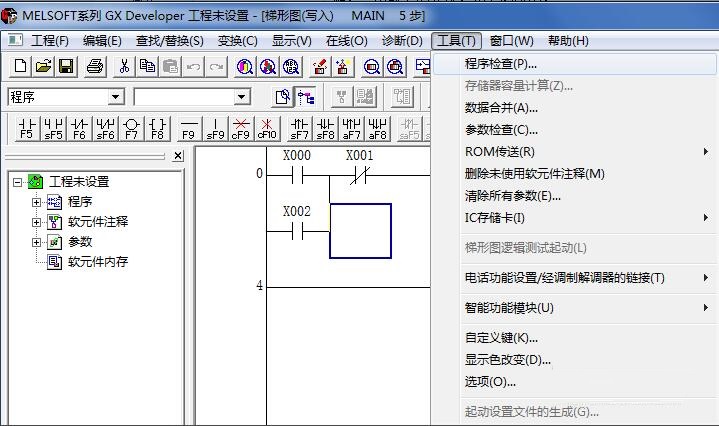Screen dimensions: 719x426
Task: Select 数据合并(A)... menu entry
Action: [x=575, y=108]
